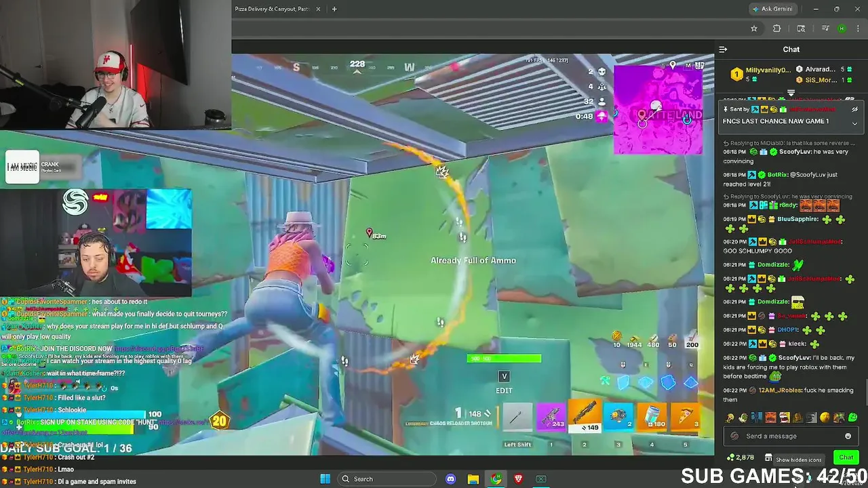868x488 pixels.
Task: Focus the Send a message input
Action: coord(790,436)
